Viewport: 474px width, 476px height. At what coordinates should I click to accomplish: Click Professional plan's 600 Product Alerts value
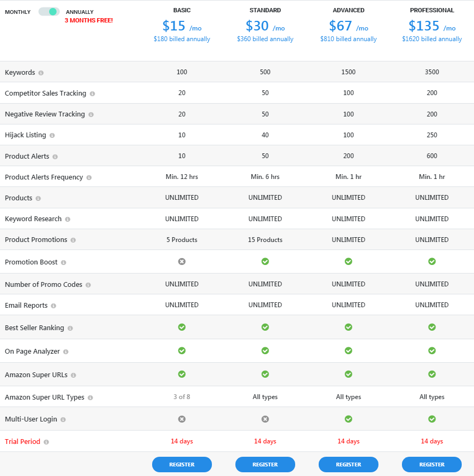[x=432, y=156]
